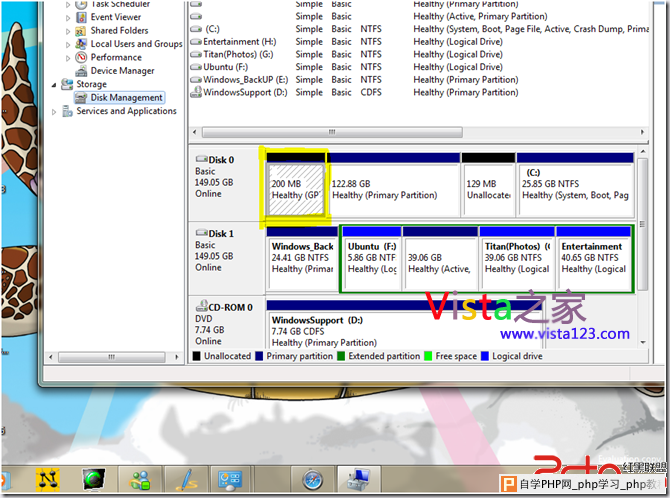The width and height of the screenshot is (670, 498).
Task: Click the volume list scroll right arrow
Action: tap(642, 132)
